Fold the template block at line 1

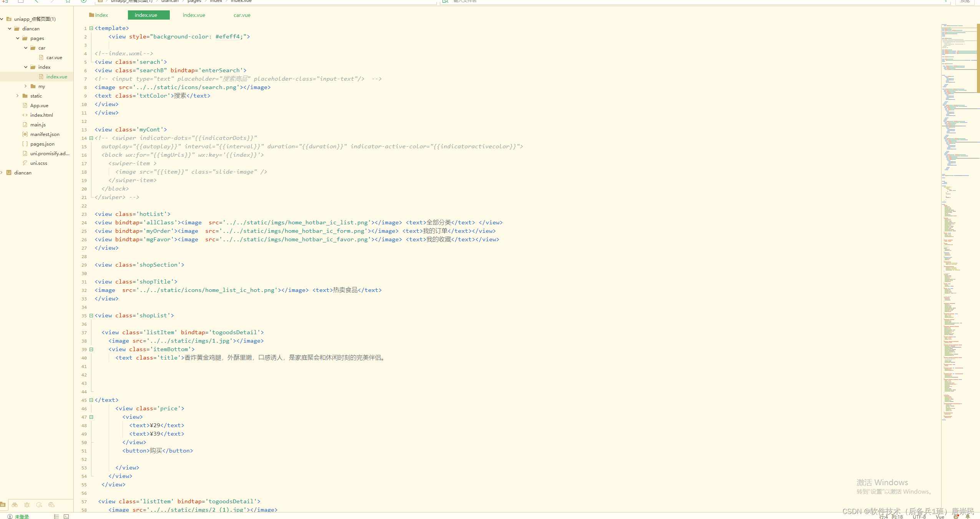point(91,28)
